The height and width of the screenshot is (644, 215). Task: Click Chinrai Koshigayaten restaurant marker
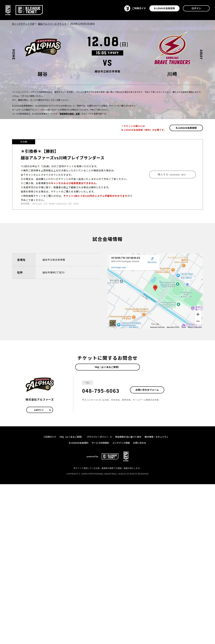click(x=134, y=317)
